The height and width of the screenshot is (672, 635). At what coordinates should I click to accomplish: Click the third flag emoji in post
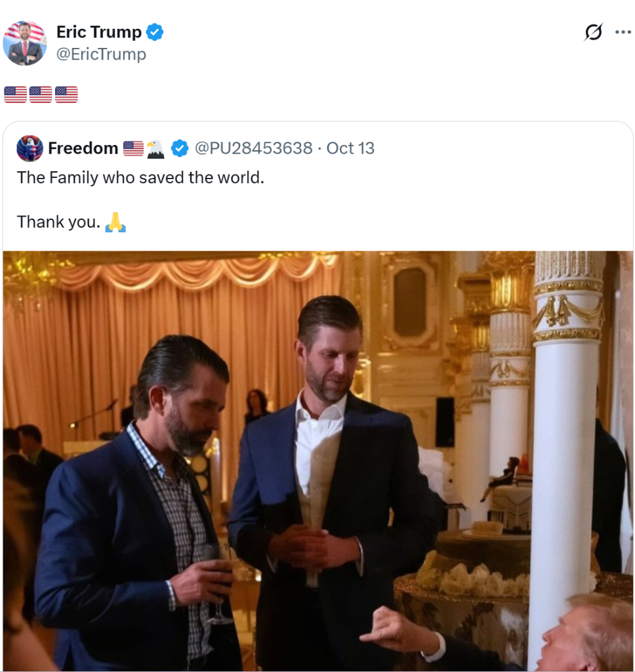point(66,94)
